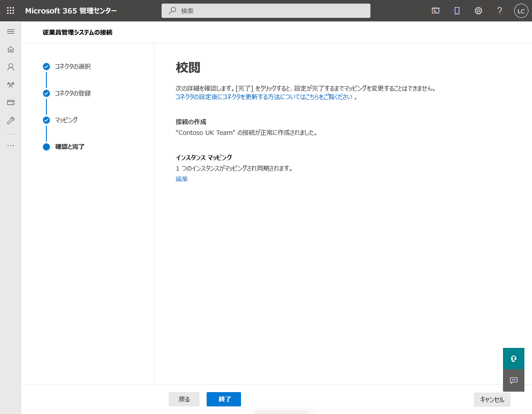Open the app launcher waffle icon
The image size is (532, 414).
click(11, 11)
